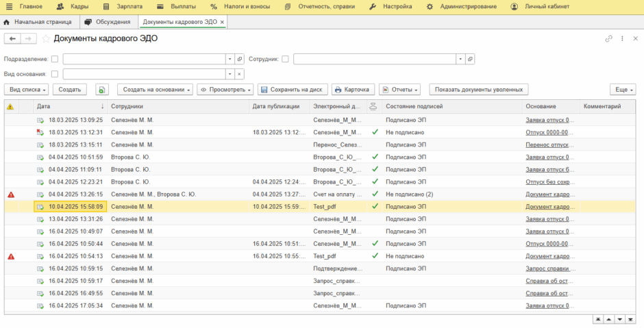Click red warning icon in 04.04.2025 13:26:15 row
The image size is (644, 328).
[x=11, y=194]
